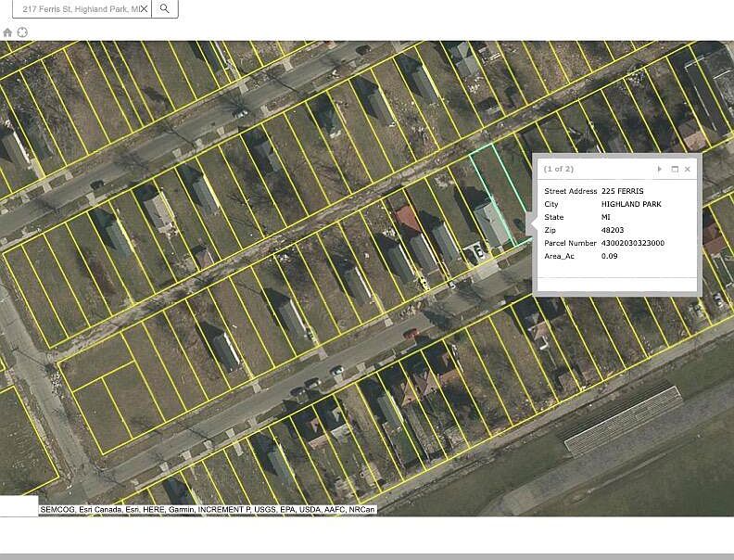734x560 pixels.
Task: Show next feature in popup arrow
Action: (660, 169)
